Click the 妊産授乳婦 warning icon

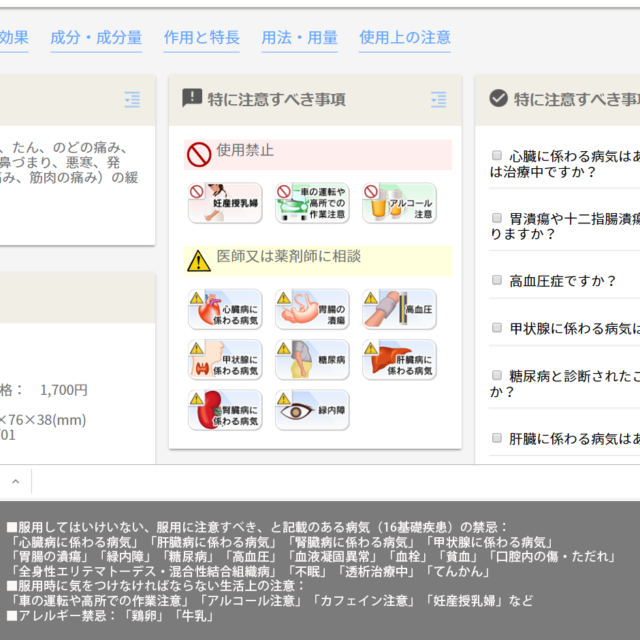pyautogui.click(x=225, y=203)
